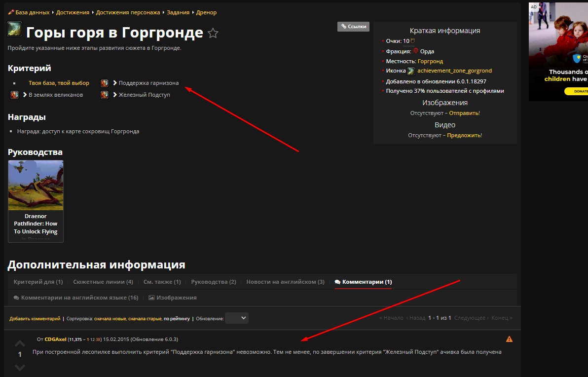The width and height of the screenshot is (588, 377).
Task: Click the favorite star next to the achievement title
Action: (x=213, y=33)
